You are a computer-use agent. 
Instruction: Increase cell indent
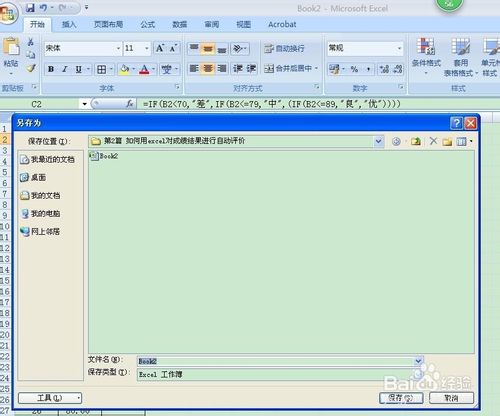point(251,69)
